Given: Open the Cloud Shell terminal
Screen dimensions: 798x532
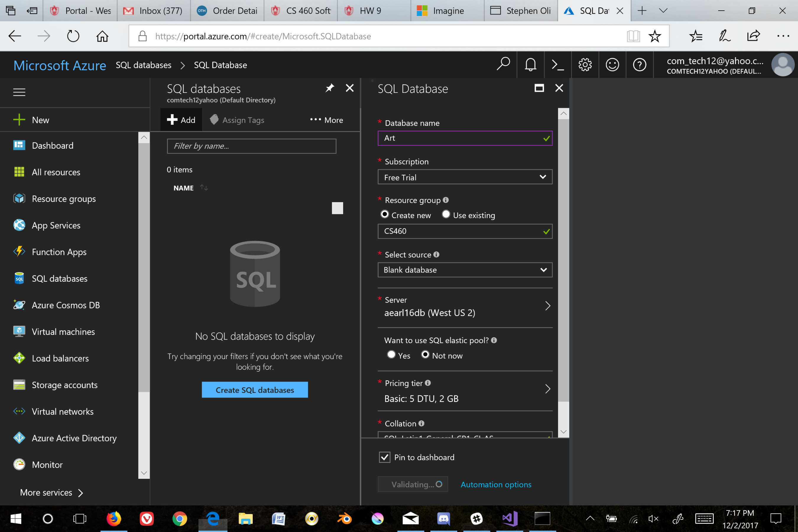Looking at the screenshot, I should tap(557, 64).
